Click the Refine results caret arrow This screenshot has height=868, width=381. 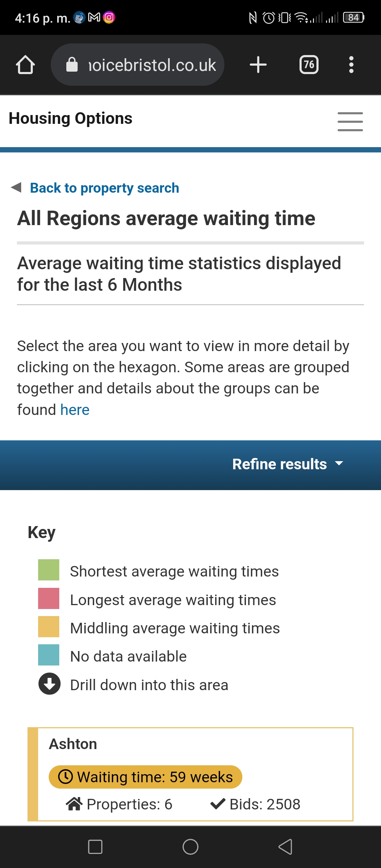[x=339, y=464]
